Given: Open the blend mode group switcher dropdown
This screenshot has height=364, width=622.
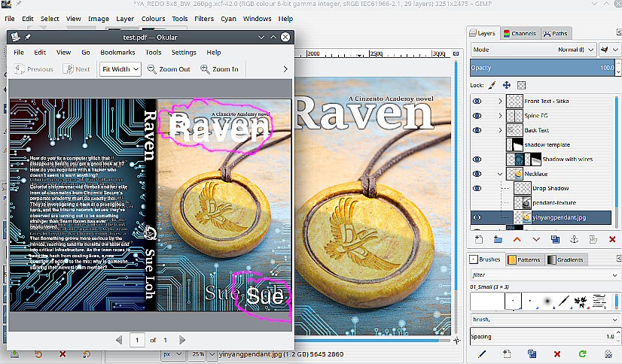Looking at the screenshot, I should pos(609,50).
